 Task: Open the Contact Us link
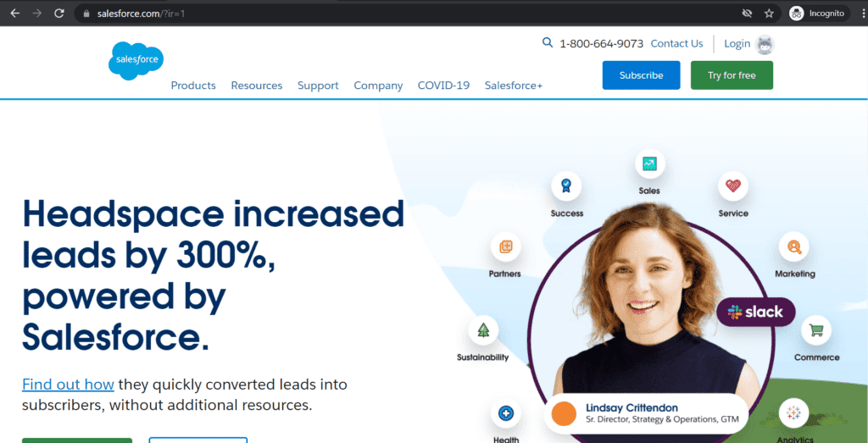676,44
